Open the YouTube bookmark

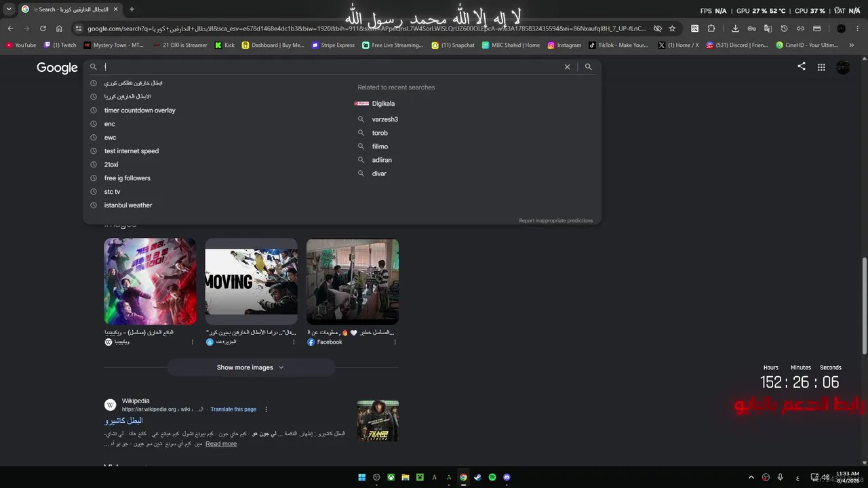click(x=21, y=45)
